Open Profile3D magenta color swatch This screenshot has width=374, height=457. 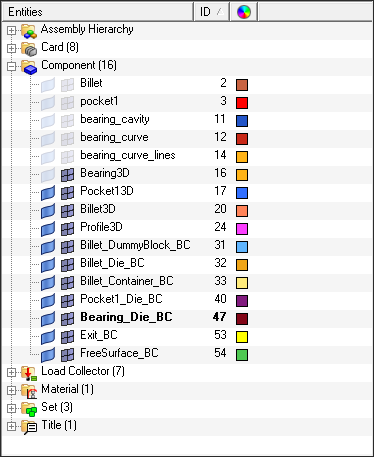(x=242, y=229)
